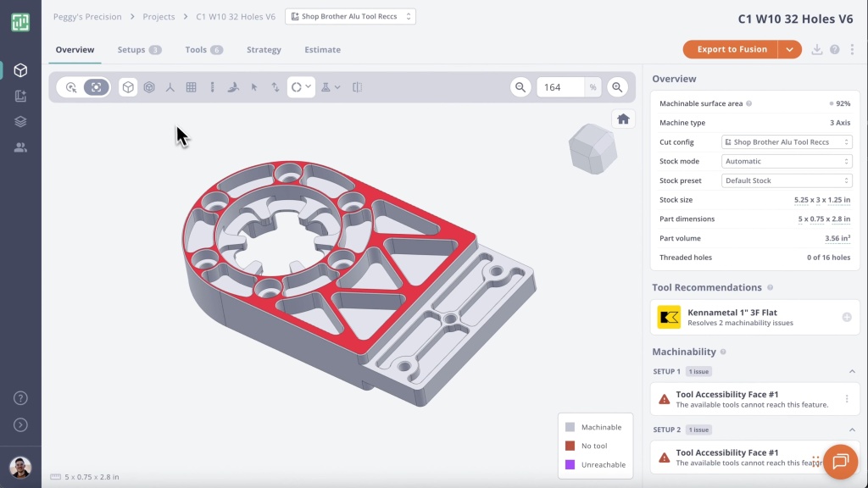Open the team members icon in sidebar
Image resolution: width=868 pixels, height=488 pixels.
20,147
